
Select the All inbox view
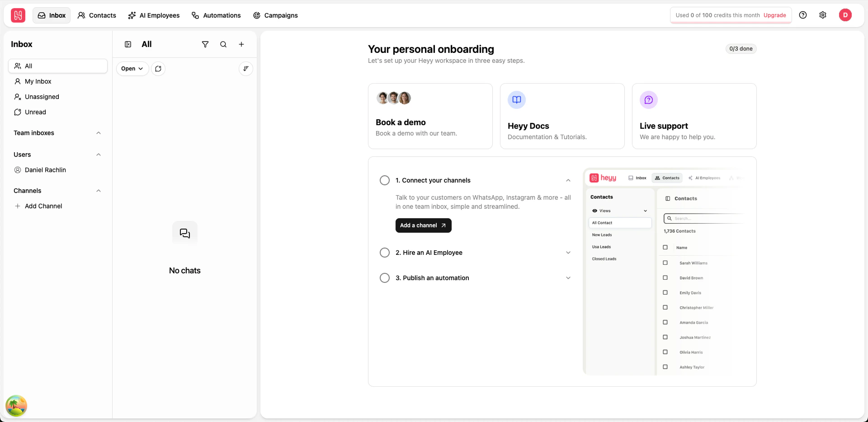[x=58, y=66]
